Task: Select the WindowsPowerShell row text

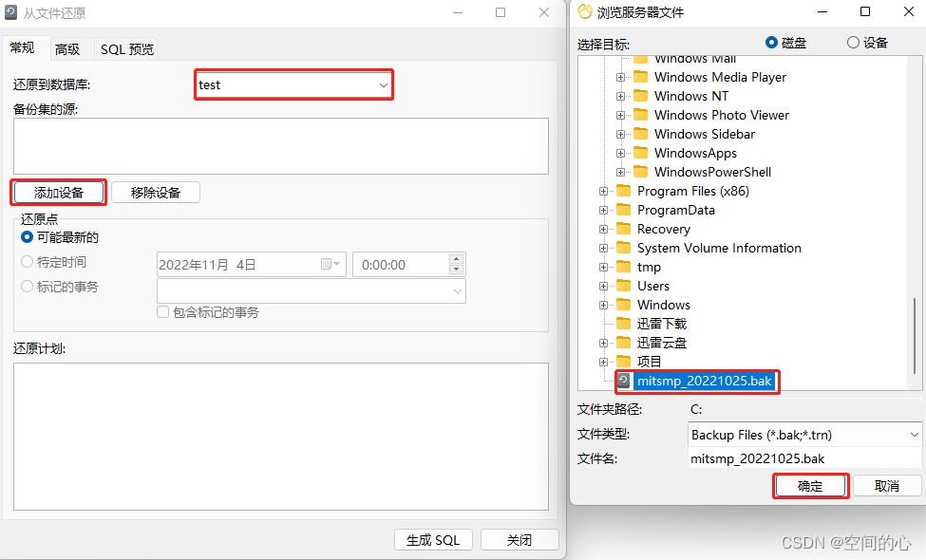Action: pyautogui.click(x=713, y=172)
